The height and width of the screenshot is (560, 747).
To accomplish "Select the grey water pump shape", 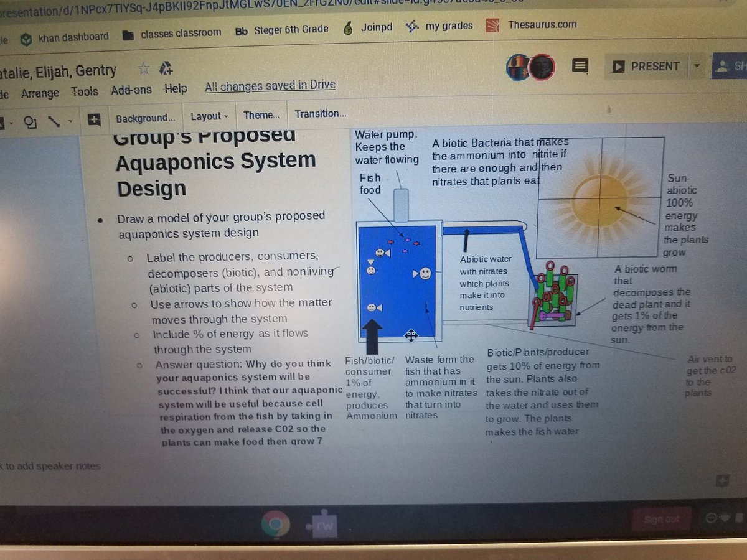I will (x=401, y=204).
